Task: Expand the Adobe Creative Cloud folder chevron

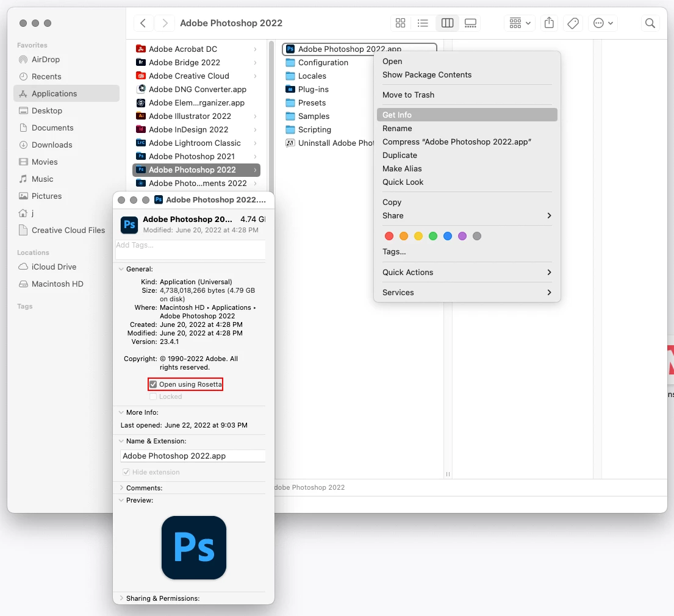Action: click(x=255, y=76)
